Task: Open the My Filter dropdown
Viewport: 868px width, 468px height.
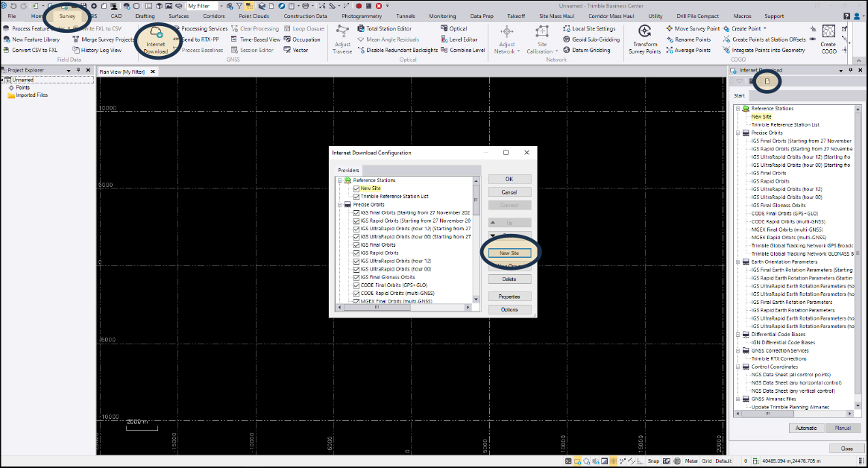Action: (221, 6)
